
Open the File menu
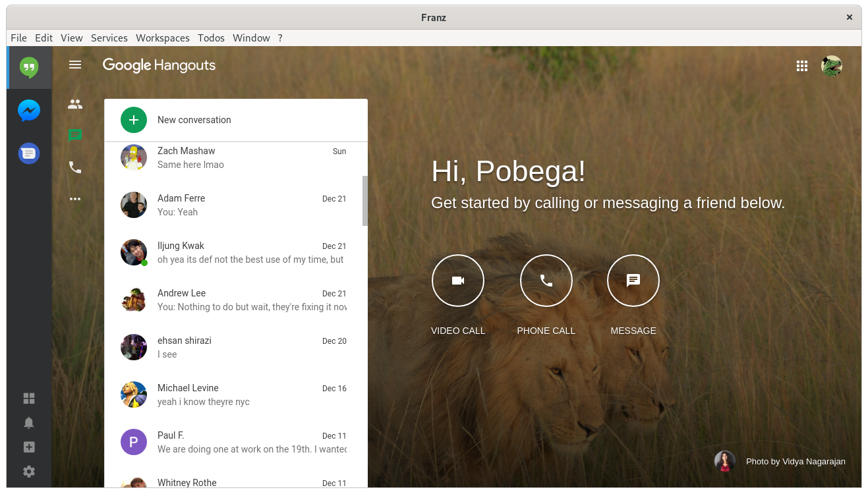18,38
